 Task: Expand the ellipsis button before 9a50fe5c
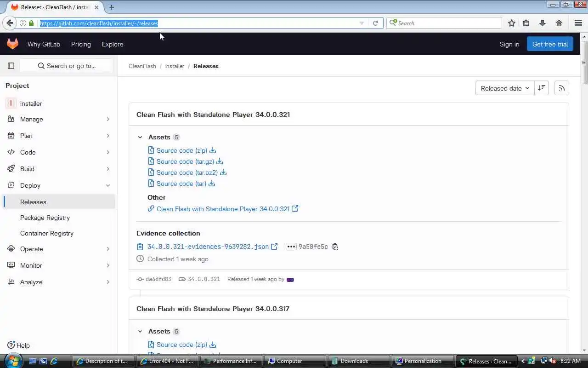tap(291, 247)
